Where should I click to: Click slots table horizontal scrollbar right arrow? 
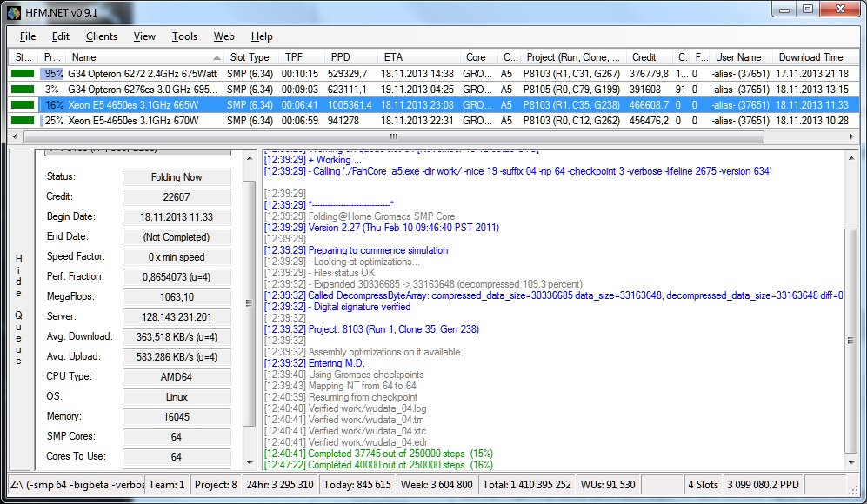click(x=852, y=136)
